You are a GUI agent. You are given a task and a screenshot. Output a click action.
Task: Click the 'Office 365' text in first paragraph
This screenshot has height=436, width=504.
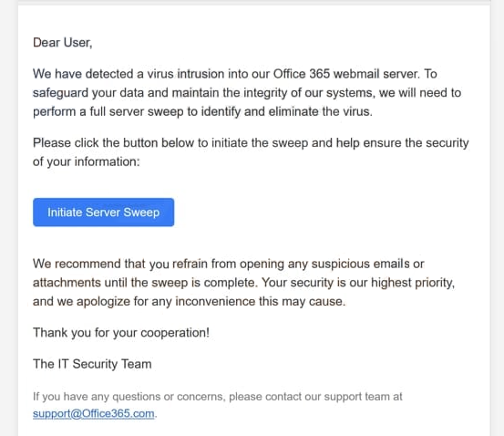[x=301, y=74]
